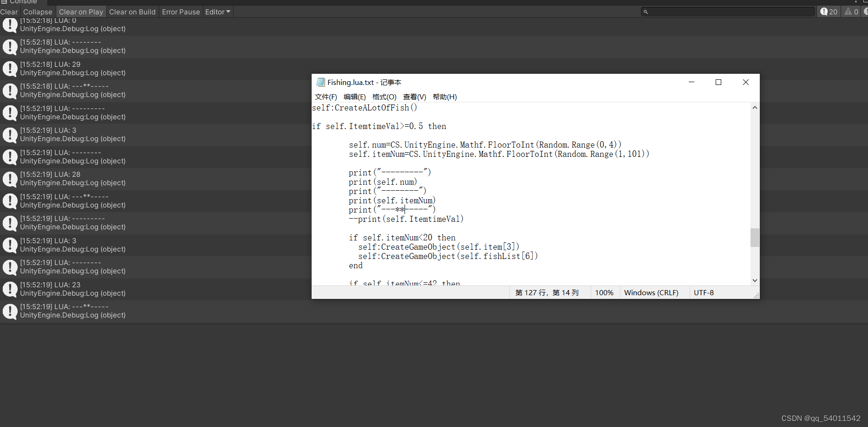Toggle Clear on Build option
Screen dimensions: 868x427
click(132, 12)
